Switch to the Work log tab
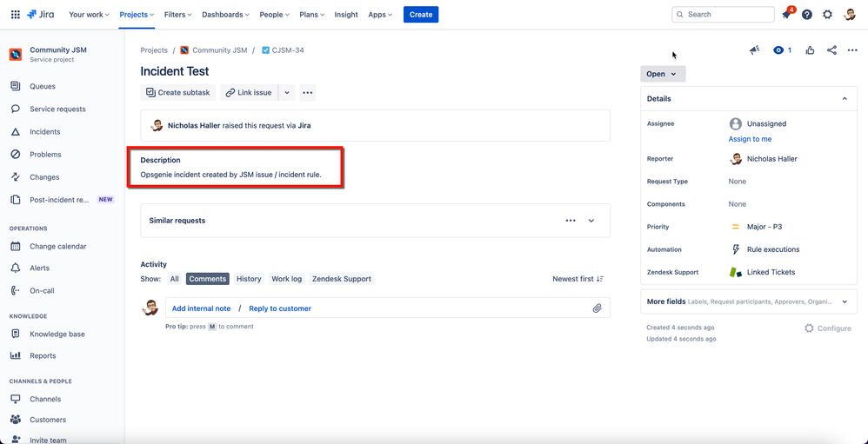 (287, 279)
